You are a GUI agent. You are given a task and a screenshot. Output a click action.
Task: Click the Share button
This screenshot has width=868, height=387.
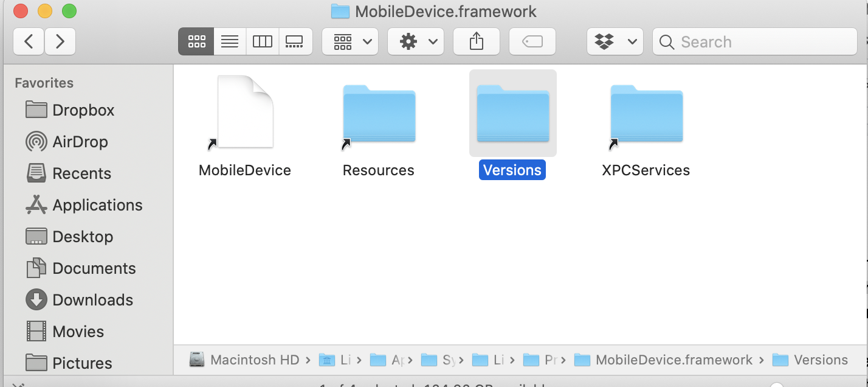pyautogui.click(x=477, y=41)
